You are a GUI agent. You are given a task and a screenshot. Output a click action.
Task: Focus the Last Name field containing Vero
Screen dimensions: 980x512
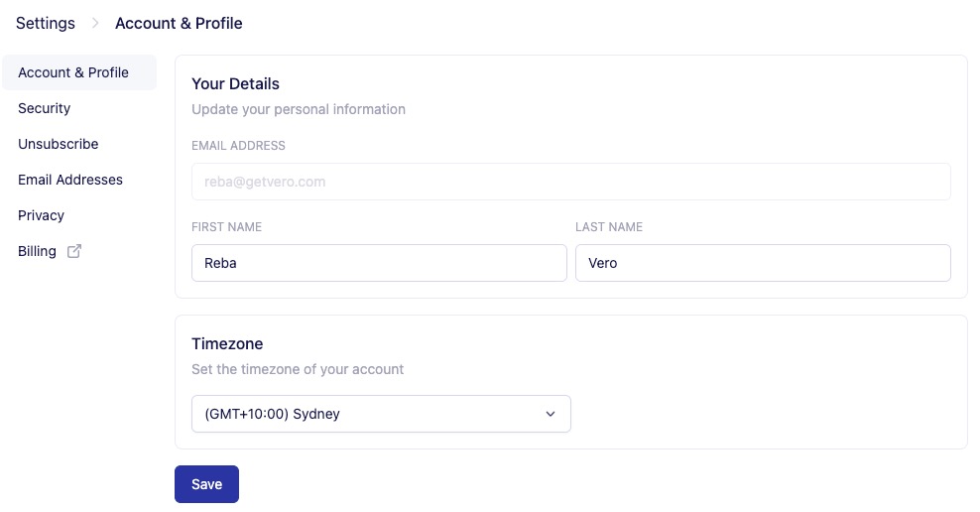coord(762,263)
